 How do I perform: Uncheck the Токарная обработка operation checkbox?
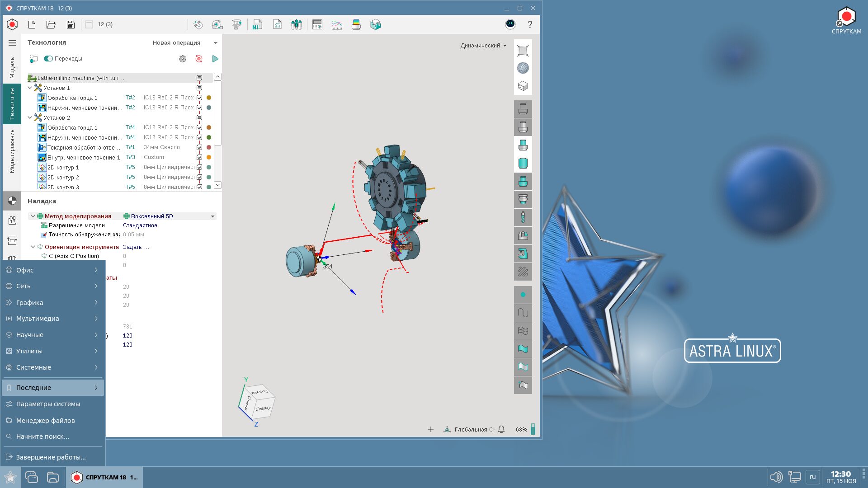coord(199,147)
